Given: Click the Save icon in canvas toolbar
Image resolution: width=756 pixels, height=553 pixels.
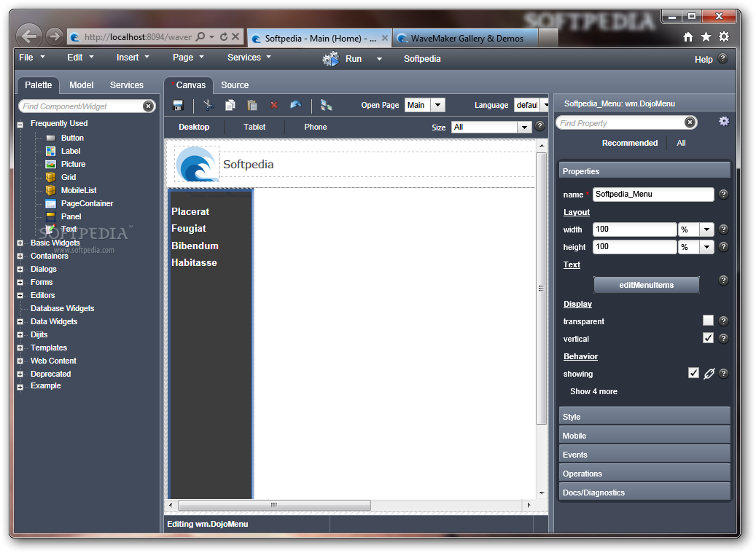Looking at the screenshot, I should pyautogui.click(x=178, y=105).
